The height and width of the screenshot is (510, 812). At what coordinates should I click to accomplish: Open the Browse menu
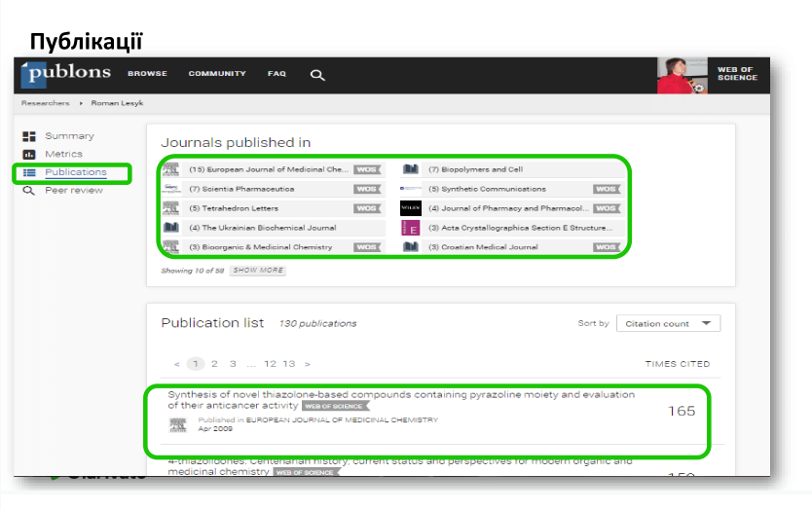point(147,74)
